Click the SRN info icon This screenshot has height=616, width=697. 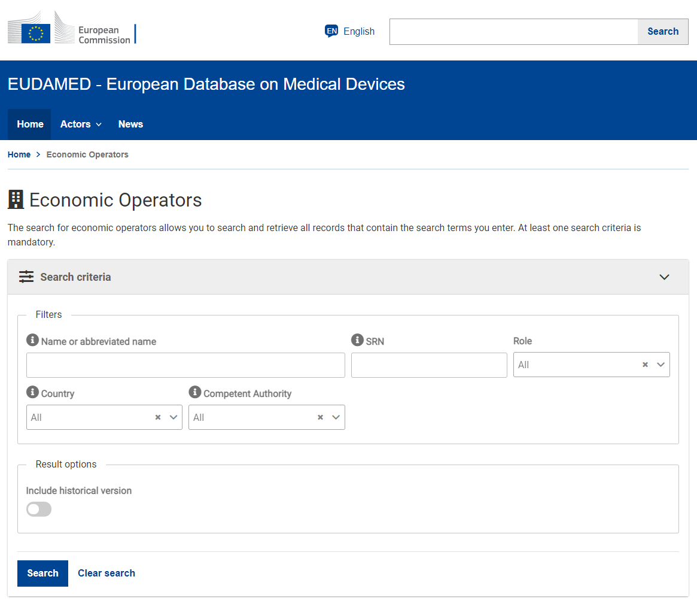[357, 340]
